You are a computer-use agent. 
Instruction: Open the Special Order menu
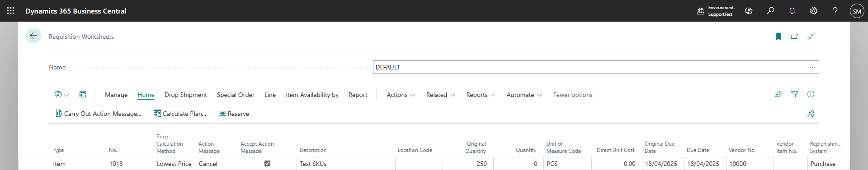click(x=236, y=95)
